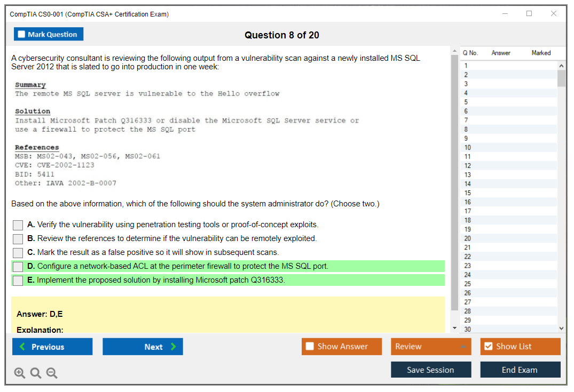Enable the Show Answer checkbox

coord(310,347)
